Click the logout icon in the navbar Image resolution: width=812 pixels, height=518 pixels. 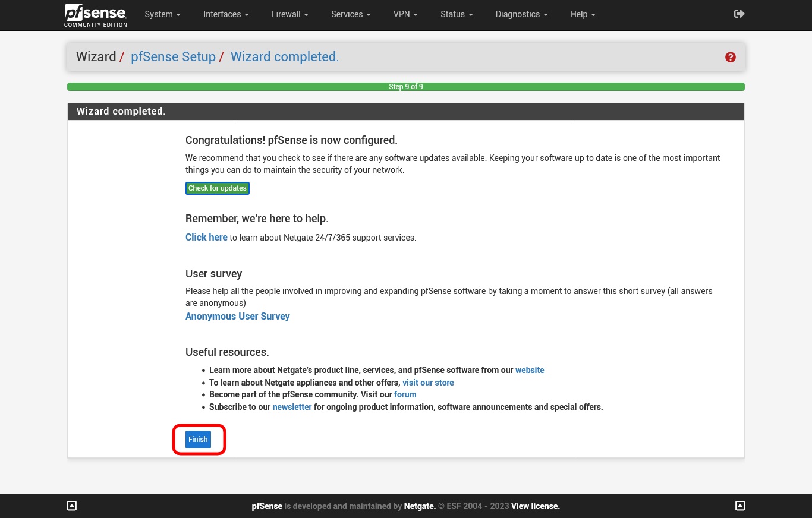[x=739, y=14]
